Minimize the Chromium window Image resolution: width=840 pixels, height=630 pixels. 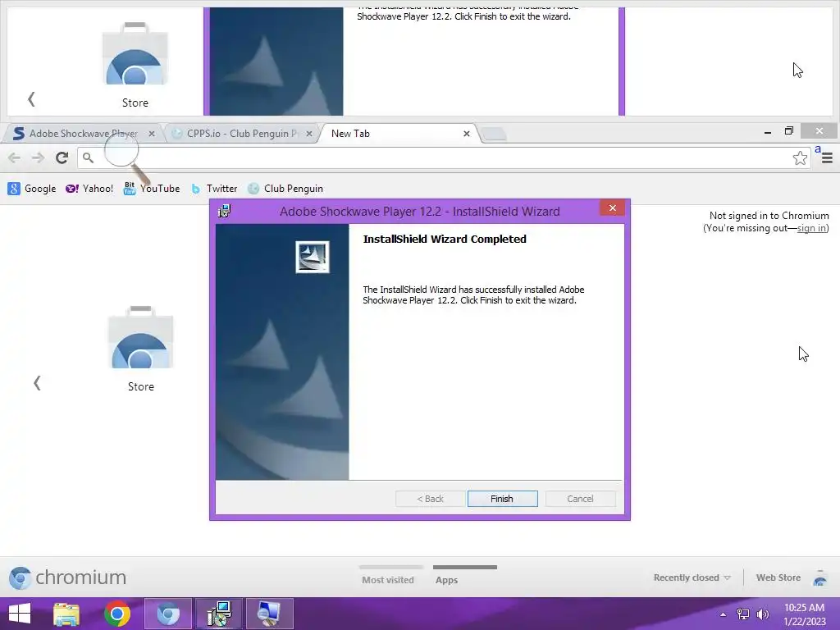pos(768,131)
